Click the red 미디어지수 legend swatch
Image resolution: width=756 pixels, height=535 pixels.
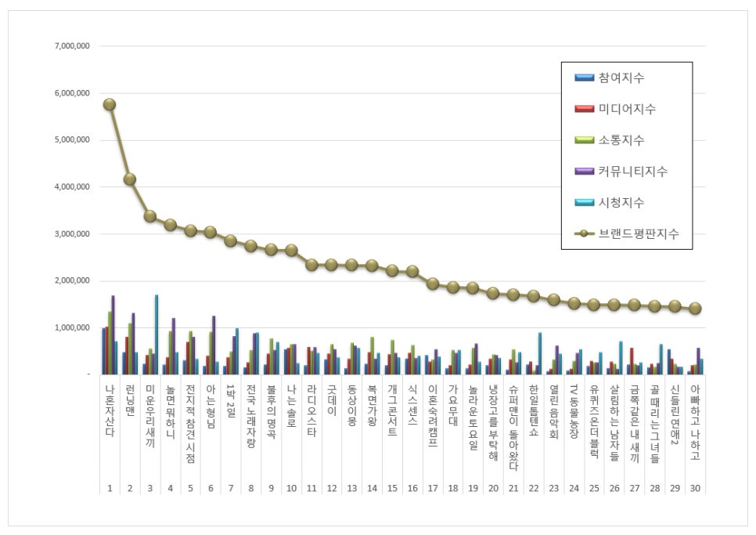(x=584, y=109)
